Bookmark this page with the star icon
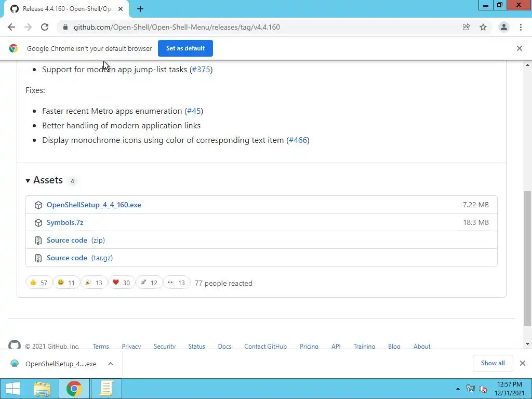 click(x=483, y=27)
